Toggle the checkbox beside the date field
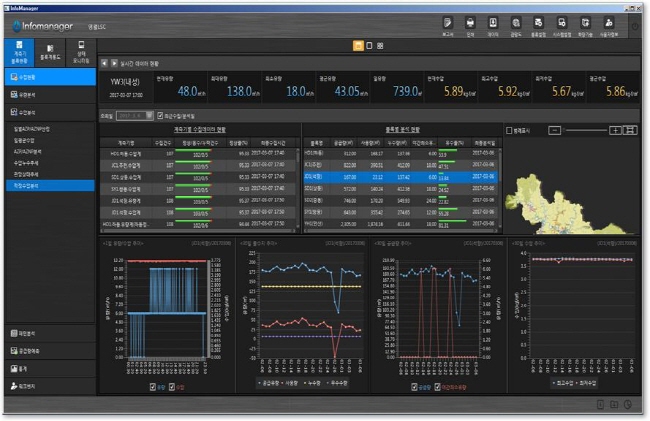Image resolution: width=650 pixels, height=421 pixels. click(160, 116)
